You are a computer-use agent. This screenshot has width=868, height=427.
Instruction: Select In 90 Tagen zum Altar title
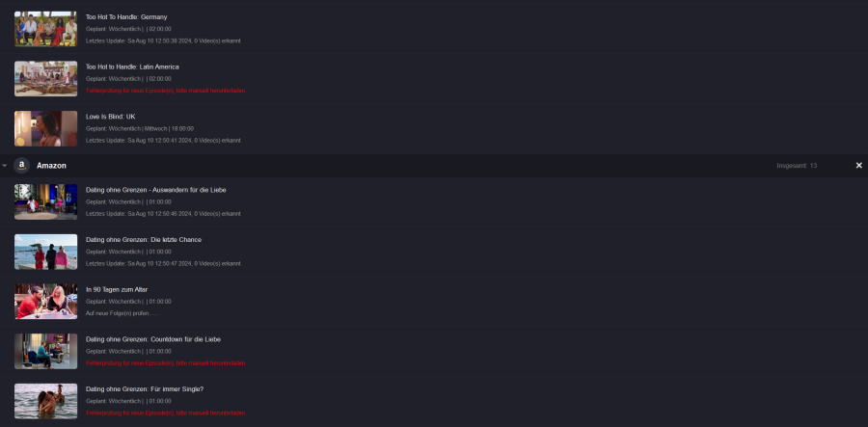coord(117,289)
